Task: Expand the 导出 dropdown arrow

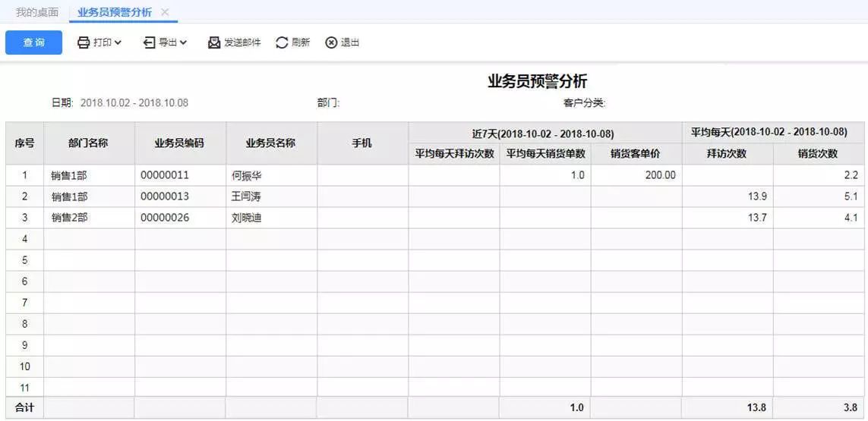Action: 183,42
